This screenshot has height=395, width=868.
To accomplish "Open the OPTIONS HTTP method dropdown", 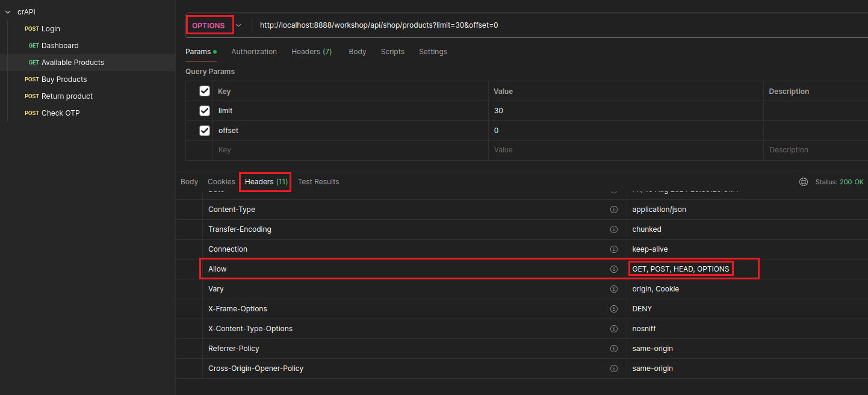I will coord(209,25).
